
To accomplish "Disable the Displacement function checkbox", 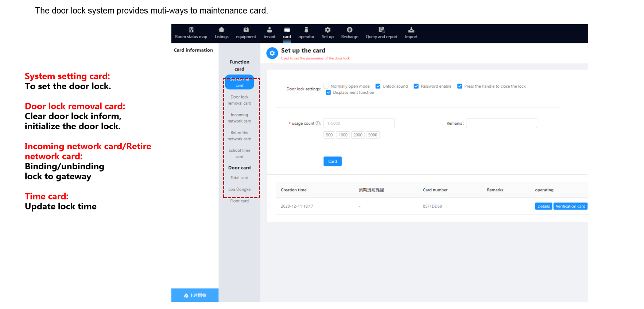I will coord(329,93).
